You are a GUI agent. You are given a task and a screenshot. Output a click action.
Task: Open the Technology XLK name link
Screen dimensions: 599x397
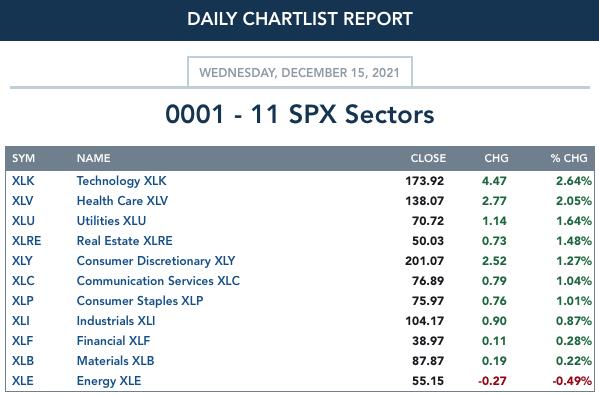point(121,181)
